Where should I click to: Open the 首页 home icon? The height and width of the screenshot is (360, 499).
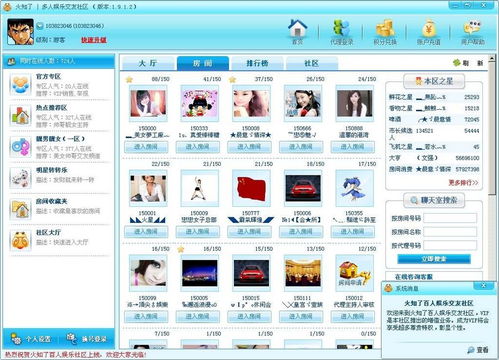(x=298, y=32)
